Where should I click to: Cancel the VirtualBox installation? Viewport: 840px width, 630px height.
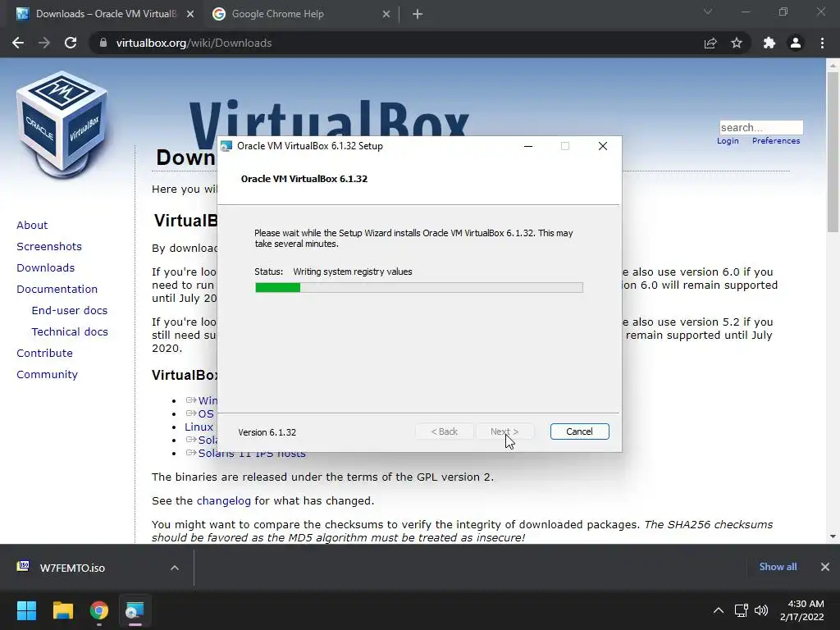pyautogui.click(x=579, y=431)
